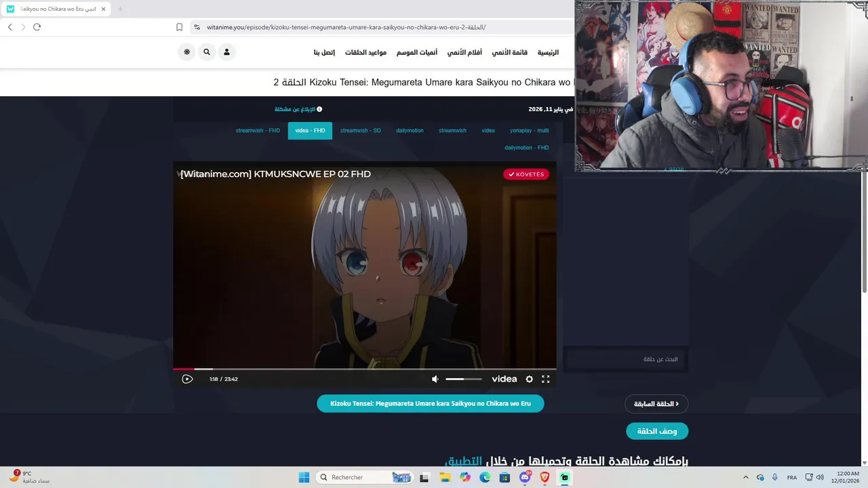Open the site search magnifier icon
868x488 pixels.
[x=207, y=52]
